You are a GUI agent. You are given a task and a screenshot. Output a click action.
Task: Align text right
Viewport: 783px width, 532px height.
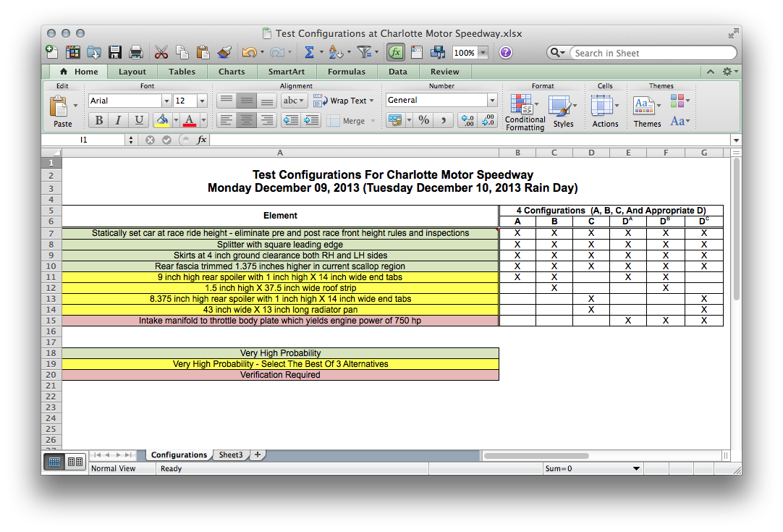[266, 120]
